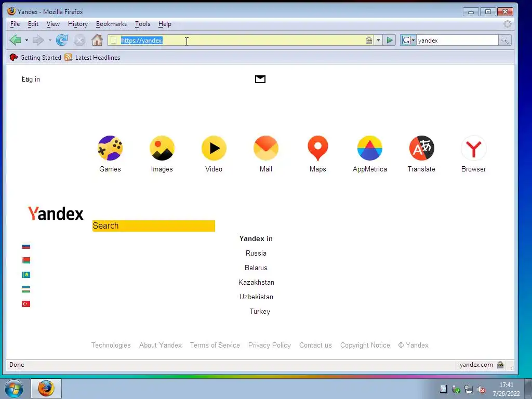Image resolution: width=532 pixels, height=399 pixels.
Task: Expand the Back button history dropdown
Action: (x=26, y=41)
